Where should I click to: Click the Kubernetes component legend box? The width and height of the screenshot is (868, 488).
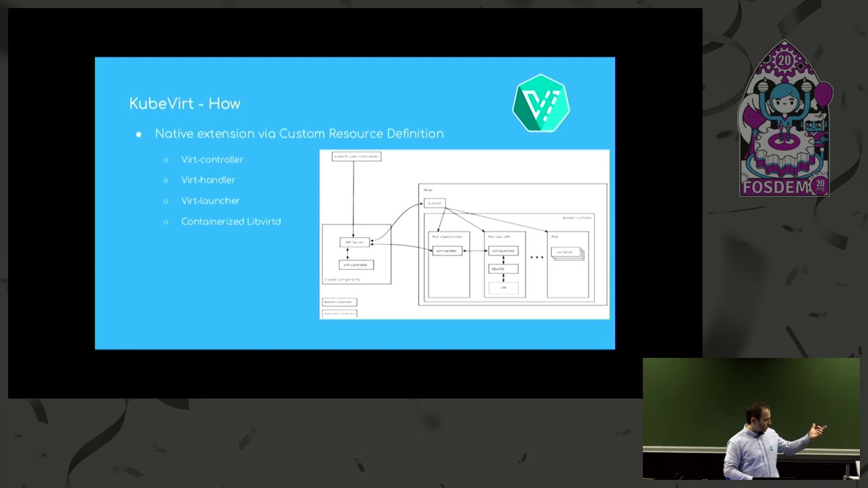(339, 313)
